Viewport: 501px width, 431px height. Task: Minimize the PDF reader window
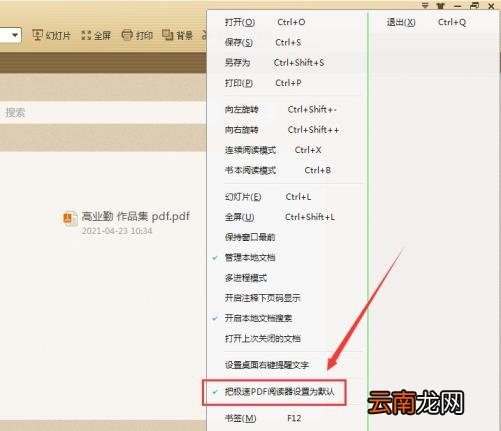pyautogui.click(x=457, y=6)
